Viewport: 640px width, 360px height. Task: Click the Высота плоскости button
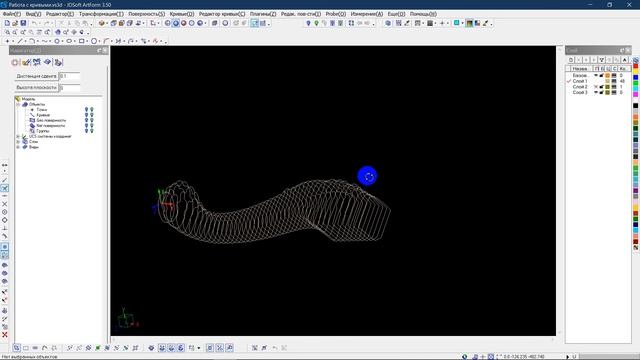coord(36,87)
